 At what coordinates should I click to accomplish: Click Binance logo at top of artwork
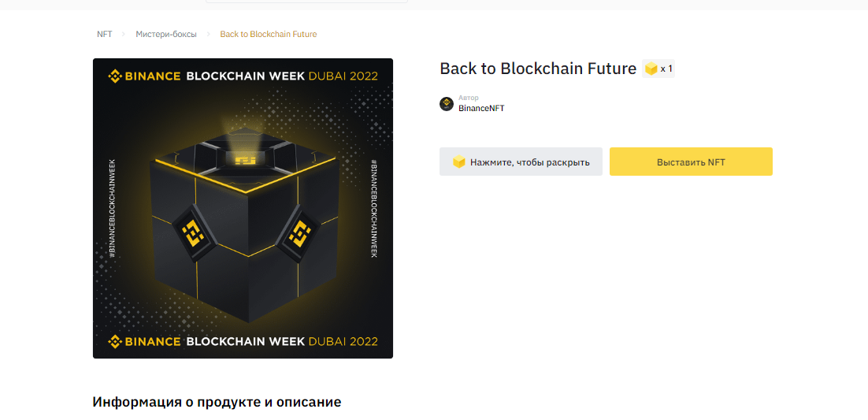tap(144, 76)
